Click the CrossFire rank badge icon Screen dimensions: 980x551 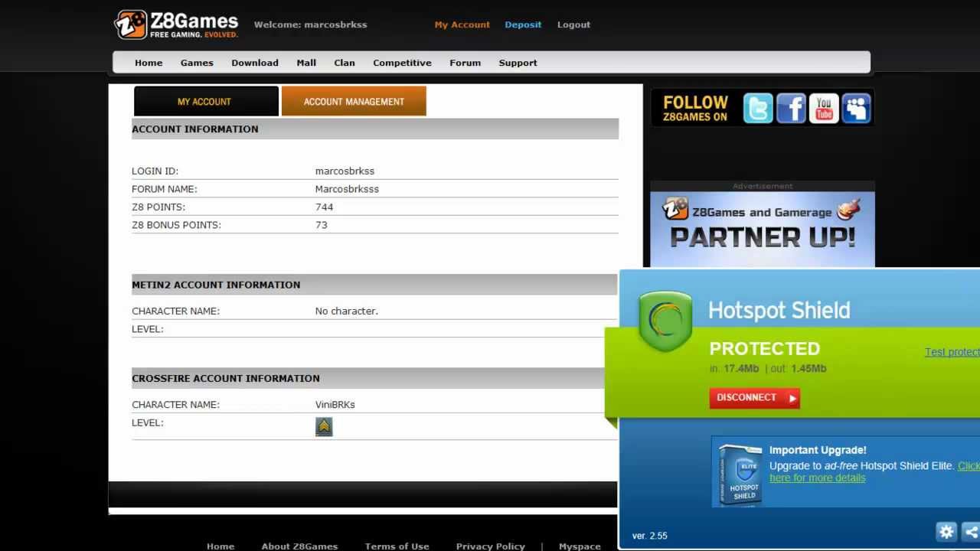tap(324, 426)
